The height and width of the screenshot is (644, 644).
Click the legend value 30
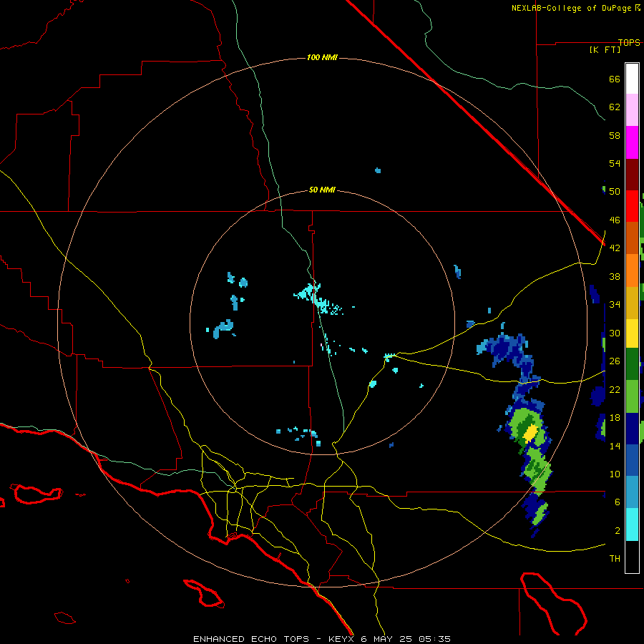pos(615,333)
